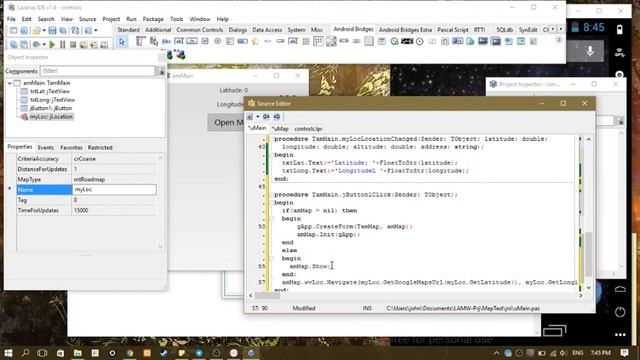Switch to Favorites tab in Object Inspector
The image size is (640, 360).
pos(71,147)
